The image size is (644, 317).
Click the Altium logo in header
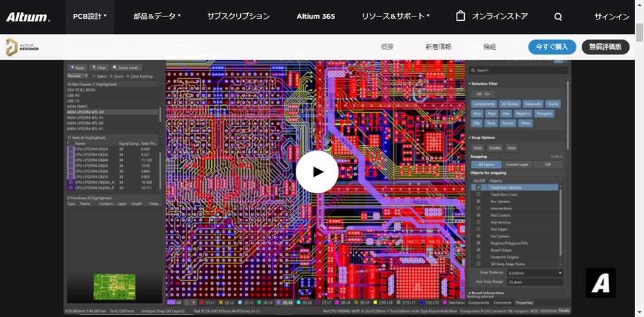[28, 17]
